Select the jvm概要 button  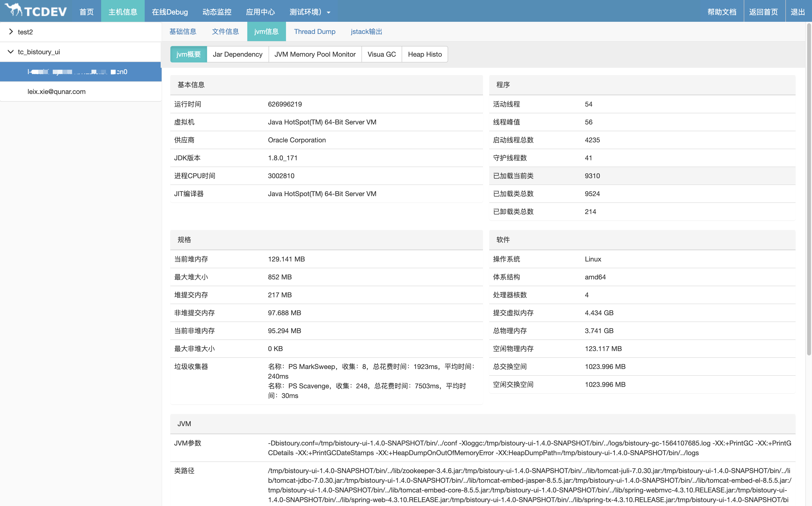(x=188, y=54)
